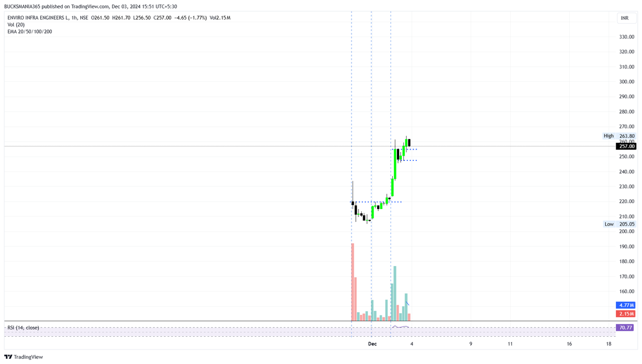Image resolution: width=642 pixels, height=364 pixels.
Task: Click the large green candle rising through 250
Action: pyautogui.click(x=395, y=164)
